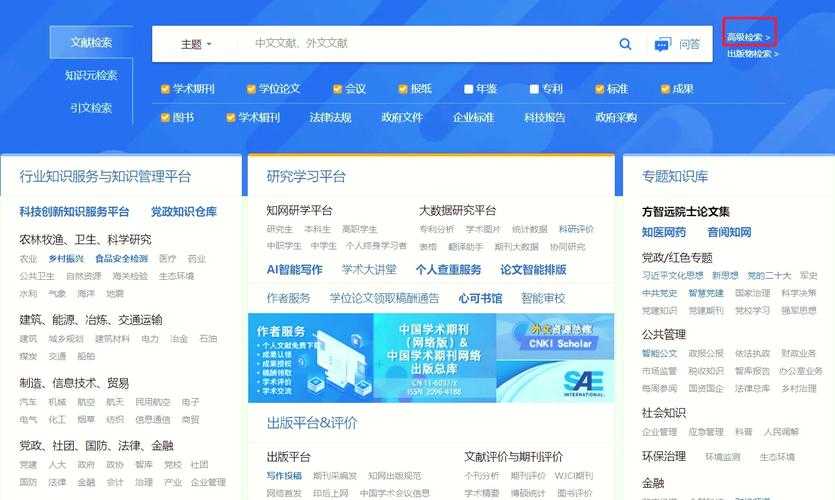
Task: Uncheck the 成果 checkbox
Action: tap(665, 89)
